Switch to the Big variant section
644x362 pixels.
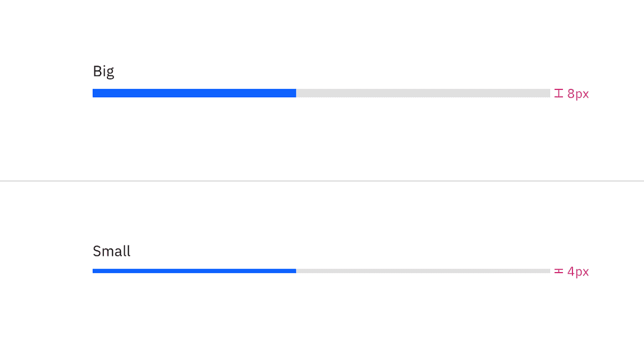point(103,71)
